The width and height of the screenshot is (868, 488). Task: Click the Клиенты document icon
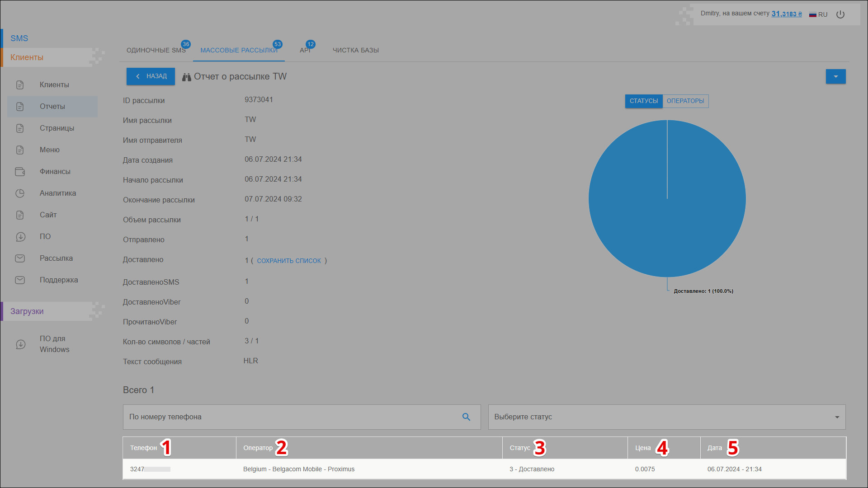click(x=20, y=85)
